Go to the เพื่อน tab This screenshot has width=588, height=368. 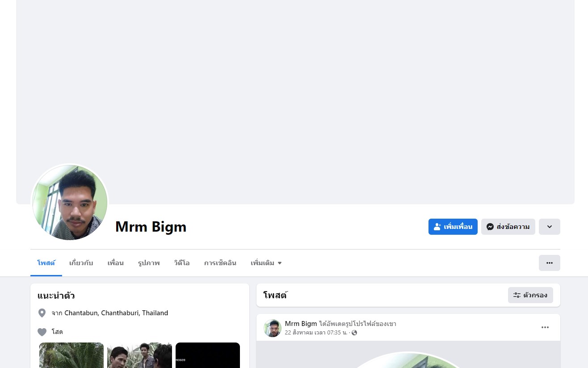(115, 263)
